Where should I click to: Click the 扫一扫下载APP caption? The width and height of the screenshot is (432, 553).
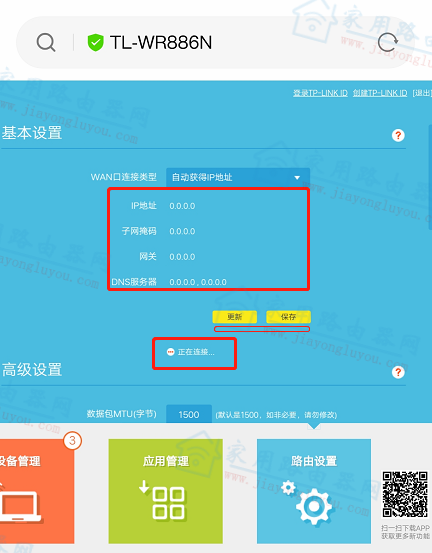(x=405, y=528)
